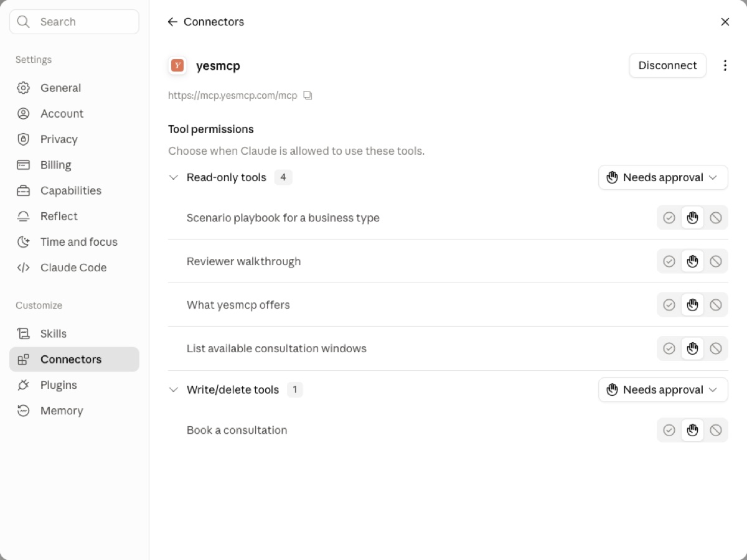Image resolution: width=747 pixels, height=560 pixels.
Task: Block the Scenario playbook tool
Action: [x=716, y=218]
